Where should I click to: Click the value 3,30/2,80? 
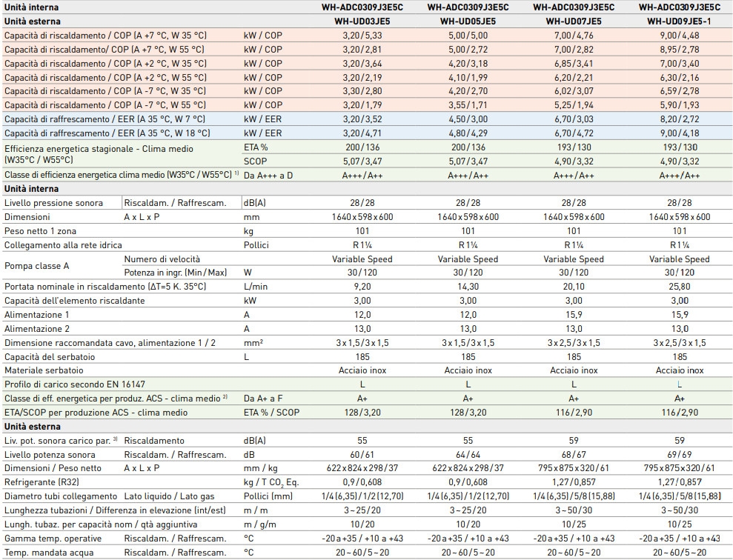[362, 91]
